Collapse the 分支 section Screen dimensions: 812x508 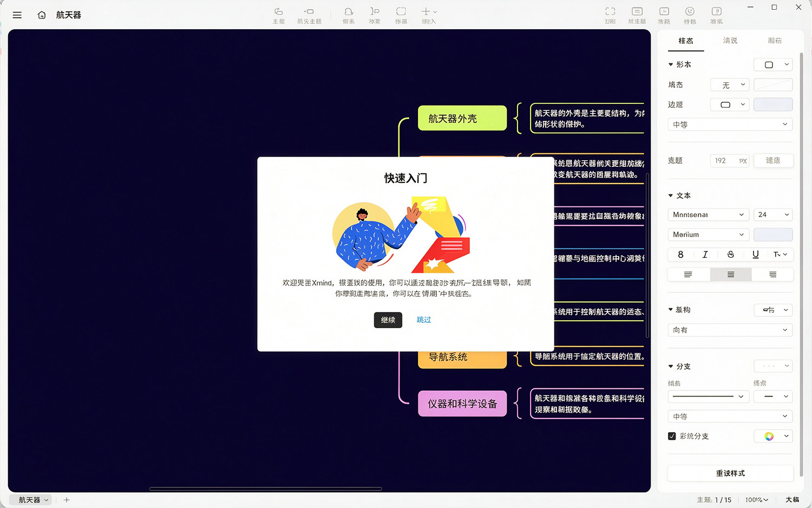[671, 367]
